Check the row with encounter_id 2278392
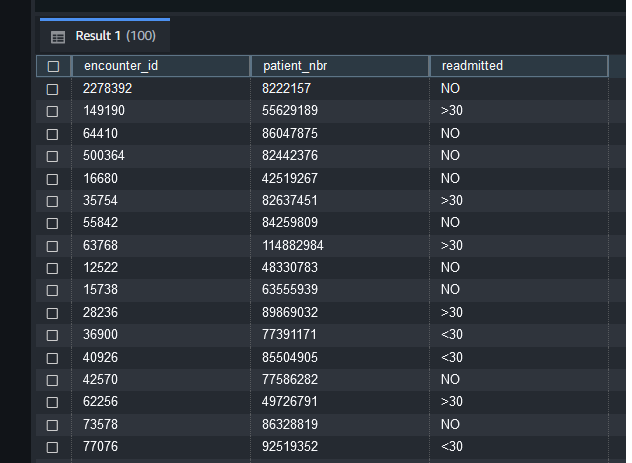Screen dimensions: 632x463 (52, 89)
